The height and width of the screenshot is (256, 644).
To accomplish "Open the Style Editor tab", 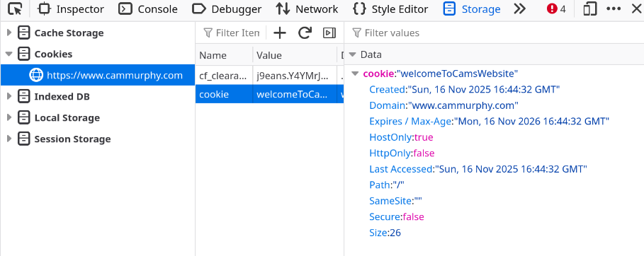I will point(390,9).
